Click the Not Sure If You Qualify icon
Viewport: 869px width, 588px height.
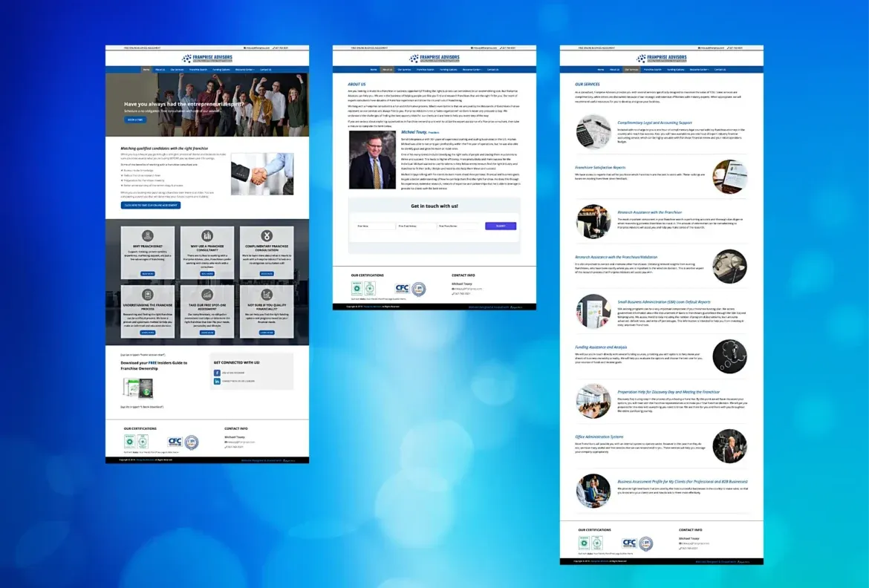267,295
